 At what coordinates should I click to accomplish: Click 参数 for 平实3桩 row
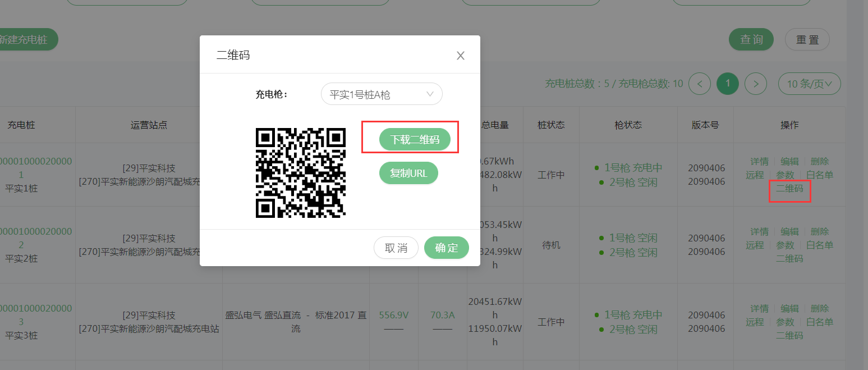pyautogui.click(x=785, y=322)
